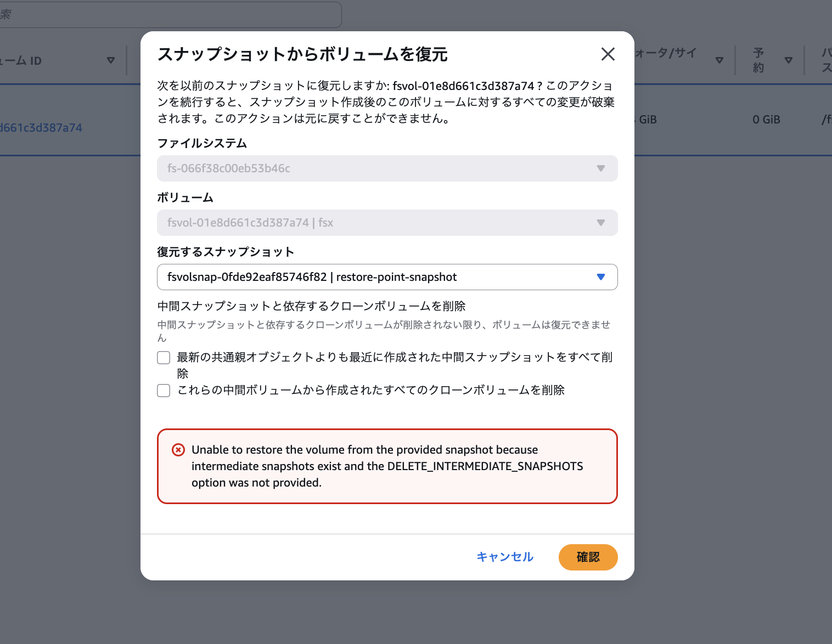The width and height of the screenshot is (832, 644).
Task: Click the 中間スナップショット section heading text
Action: pyautogui.click(x=311, y=306)
